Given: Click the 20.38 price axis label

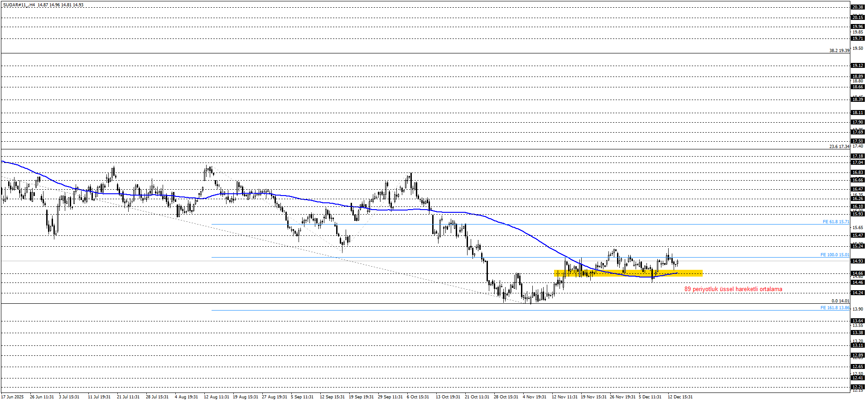Looking at the screenshot, I should pyautogui.click(x=858, y=7).
